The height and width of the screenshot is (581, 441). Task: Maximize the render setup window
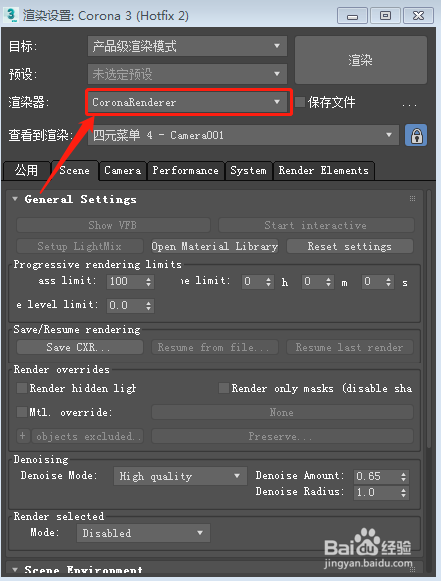click(x=385, y=16)
